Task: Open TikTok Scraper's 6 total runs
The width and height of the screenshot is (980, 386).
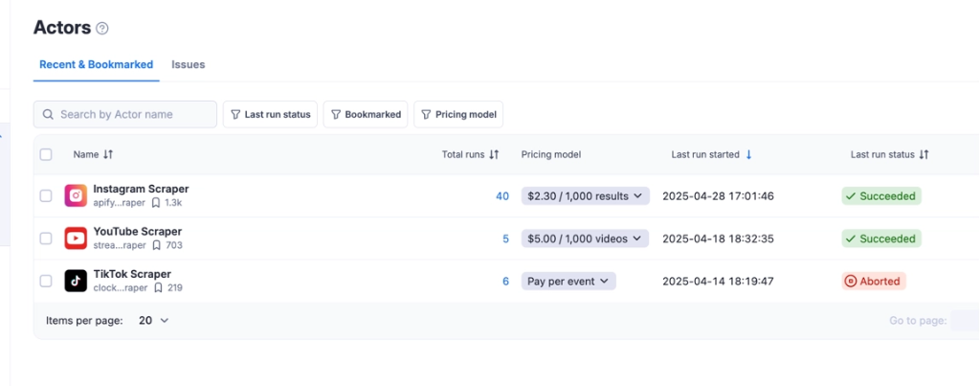Action: [x=506, y=281]
